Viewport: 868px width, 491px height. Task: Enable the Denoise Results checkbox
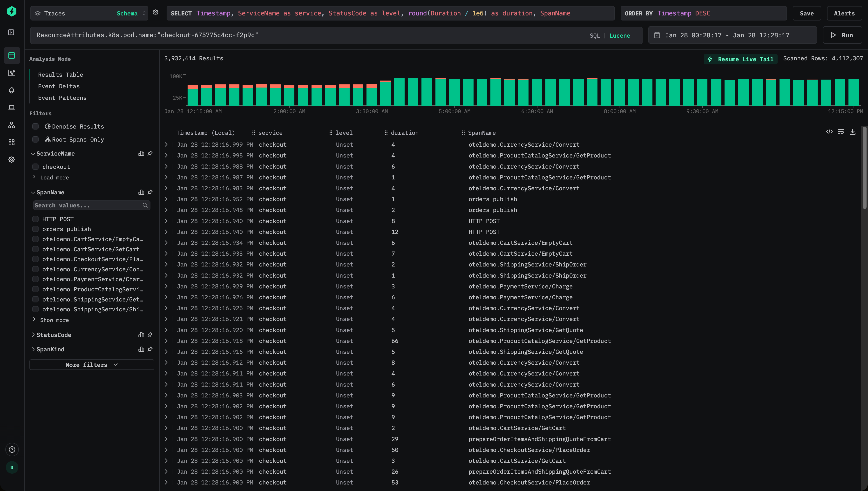35,126
